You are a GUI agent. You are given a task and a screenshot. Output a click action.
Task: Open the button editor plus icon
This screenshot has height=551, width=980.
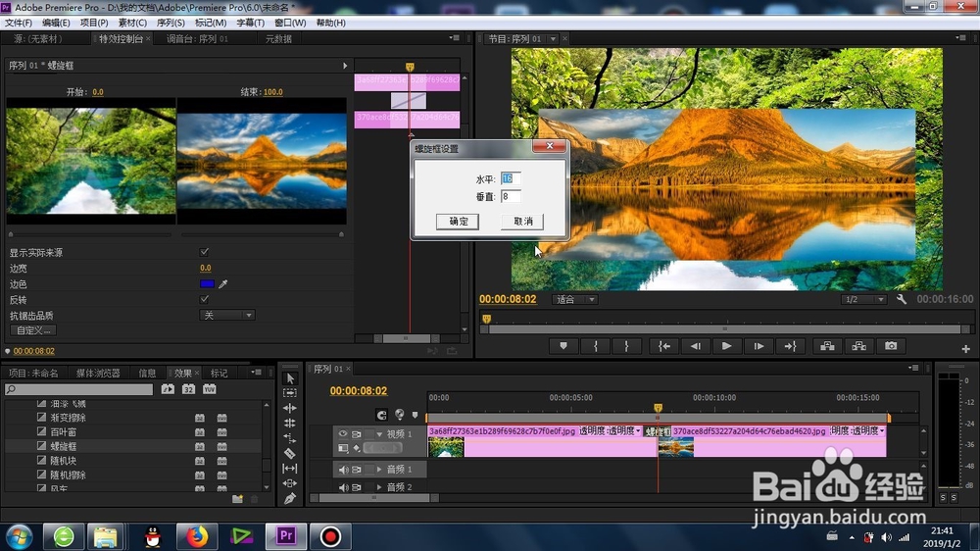click(x=965, y=349)
